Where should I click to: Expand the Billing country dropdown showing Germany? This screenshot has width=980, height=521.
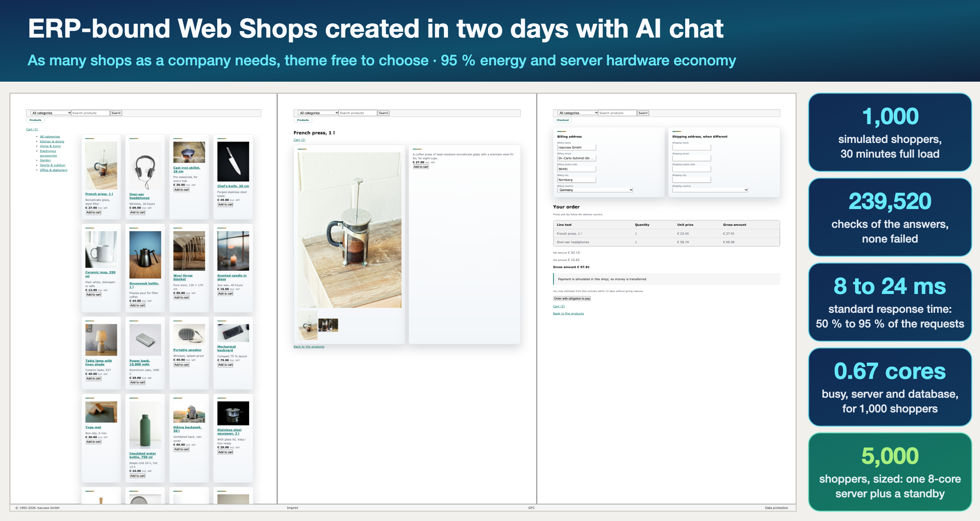595,190
